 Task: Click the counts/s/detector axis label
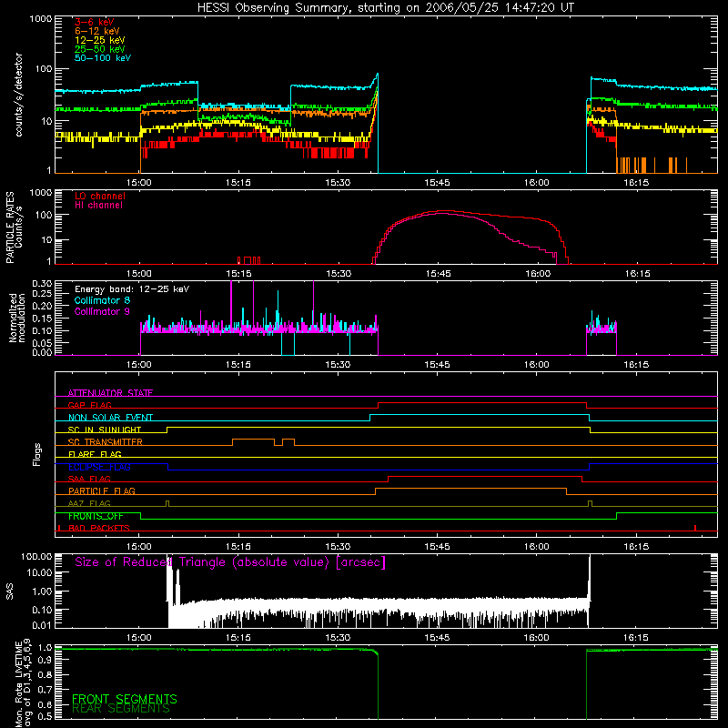pyautogui.click(x=18, y=95)
